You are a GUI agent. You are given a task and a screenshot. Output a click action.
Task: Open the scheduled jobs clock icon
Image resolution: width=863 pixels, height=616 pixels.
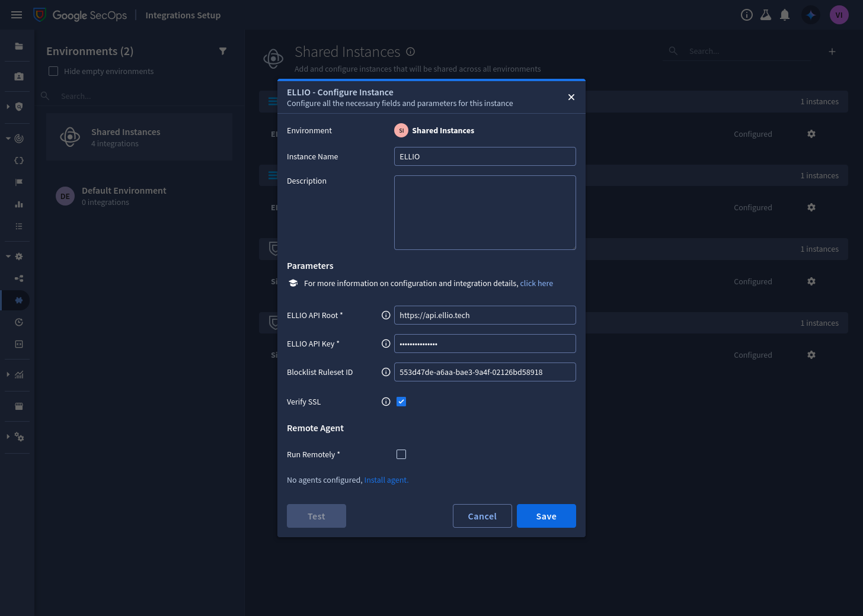[19, 322]
